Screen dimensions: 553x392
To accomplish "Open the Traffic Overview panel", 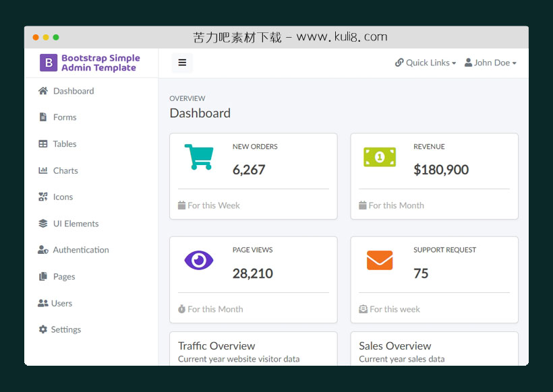I will 216,346.
